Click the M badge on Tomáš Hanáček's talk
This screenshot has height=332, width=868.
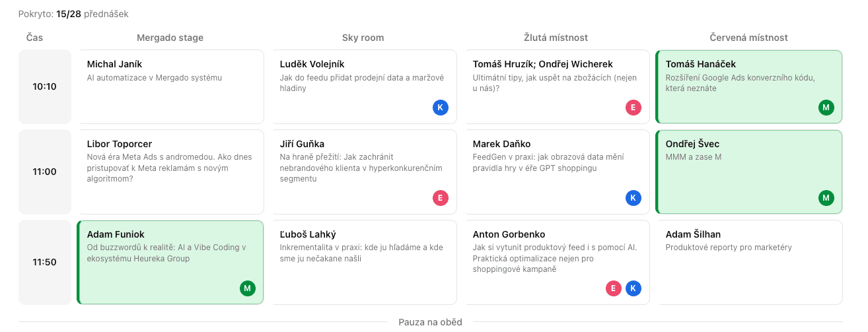coord(826,108)
